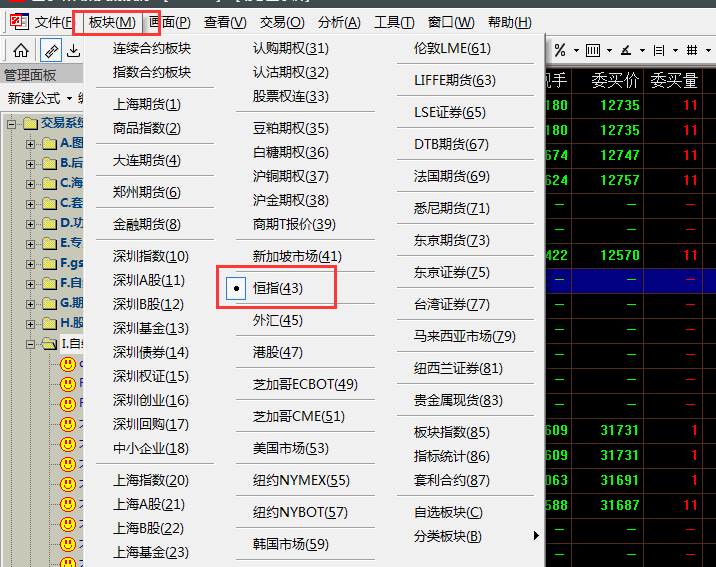This screenshot has width=716, height=567.
Task: Choose 芝加哥CME(51) menu entry
Action: [299, 416]
